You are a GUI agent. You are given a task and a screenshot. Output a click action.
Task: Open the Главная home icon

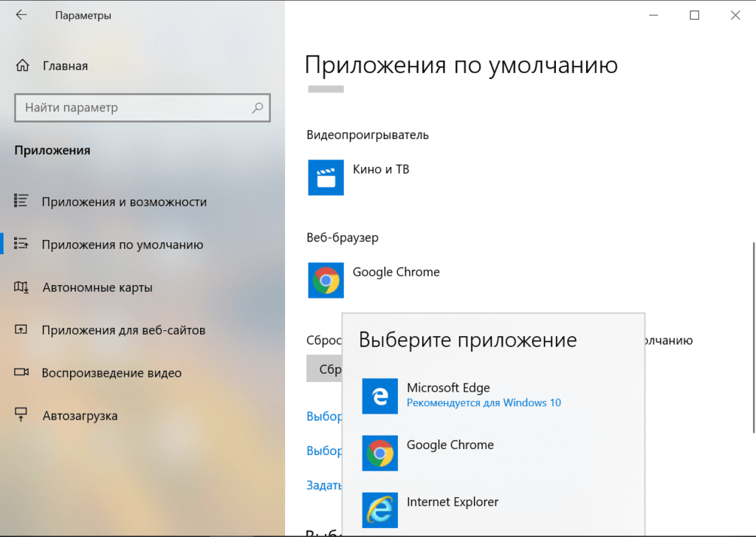[x=22, y=65]
